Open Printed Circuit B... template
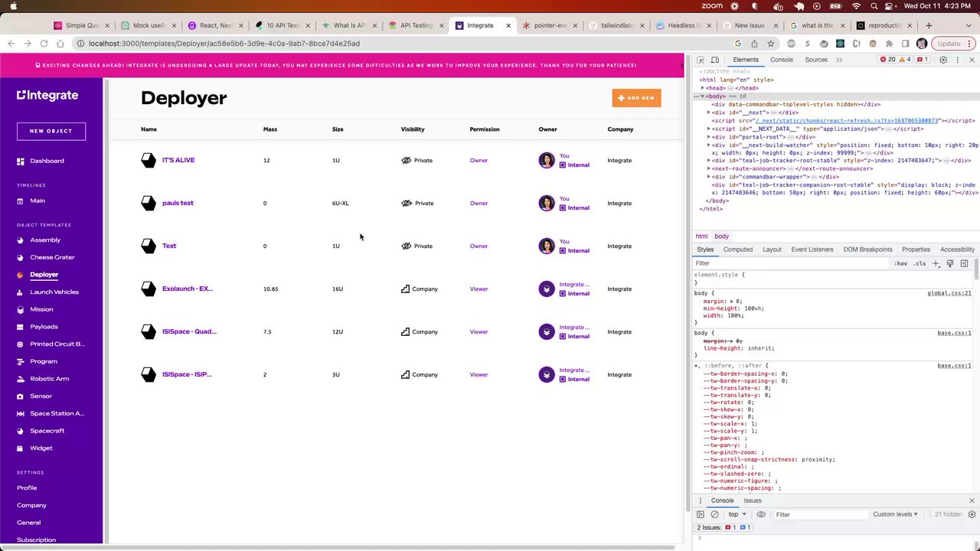The height and width of the screenshot is (551, 980). coord(51,344)
